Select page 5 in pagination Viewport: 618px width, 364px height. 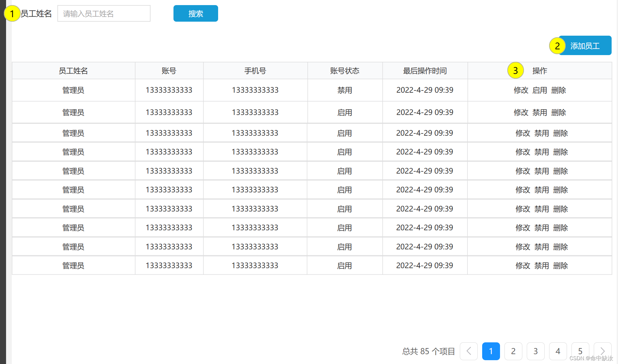pyautogui.click(x=580, y=351)
